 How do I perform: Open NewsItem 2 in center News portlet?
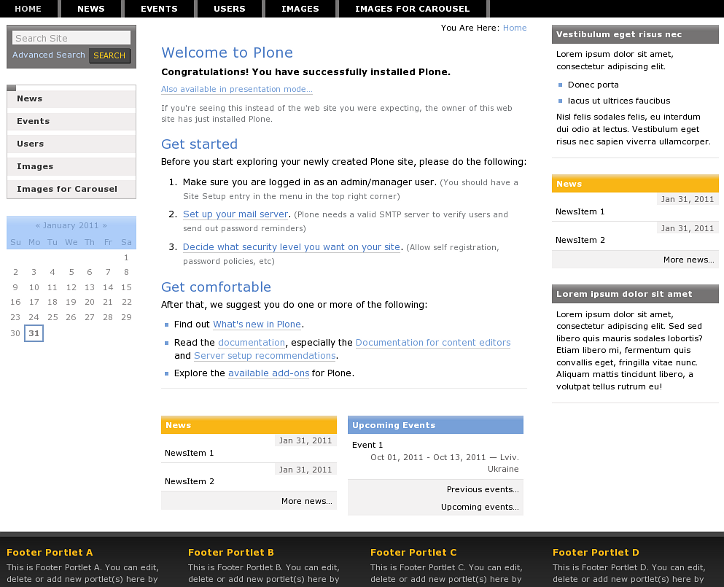(189, 481)
